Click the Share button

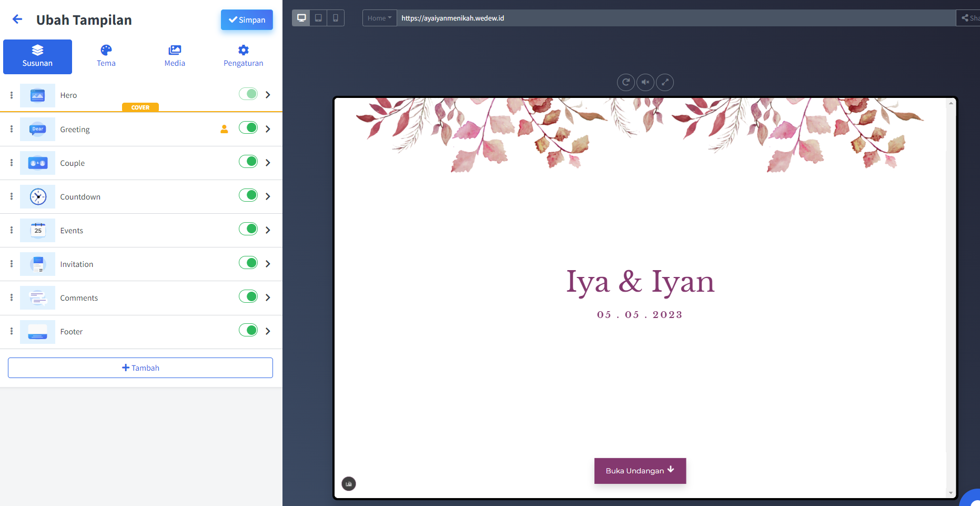968,18
